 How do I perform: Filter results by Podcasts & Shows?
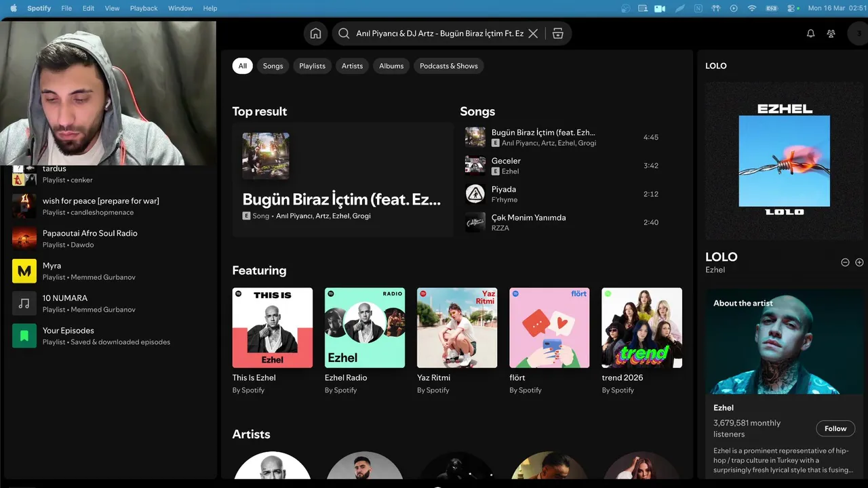[449, 66]
